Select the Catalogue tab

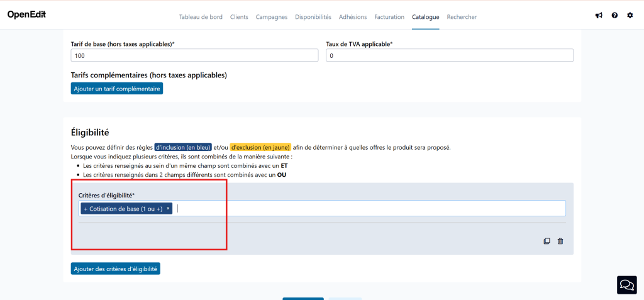pos(425,17)
